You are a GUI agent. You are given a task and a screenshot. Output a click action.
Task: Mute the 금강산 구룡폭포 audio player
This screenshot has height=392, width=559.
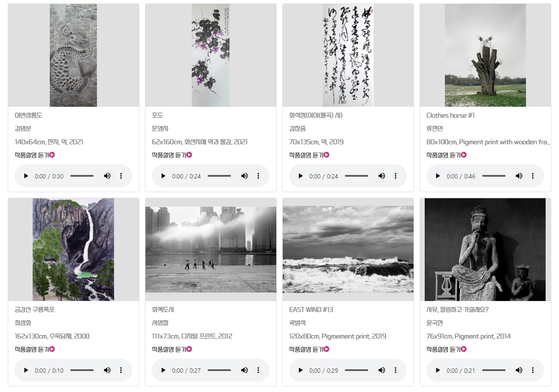[x=107, y=371]
